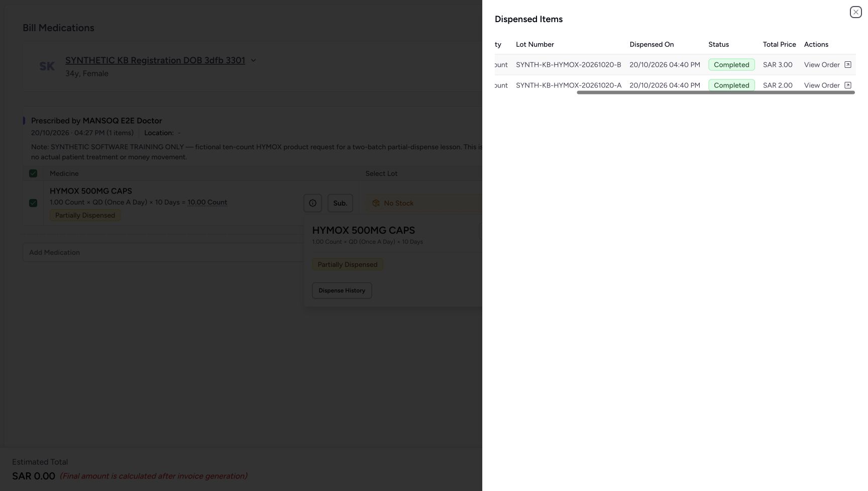Click Prescribed by MANSOQ E2E Doctor heading
The width and height of the screenshot is (868, 491).
coord(96,121)
